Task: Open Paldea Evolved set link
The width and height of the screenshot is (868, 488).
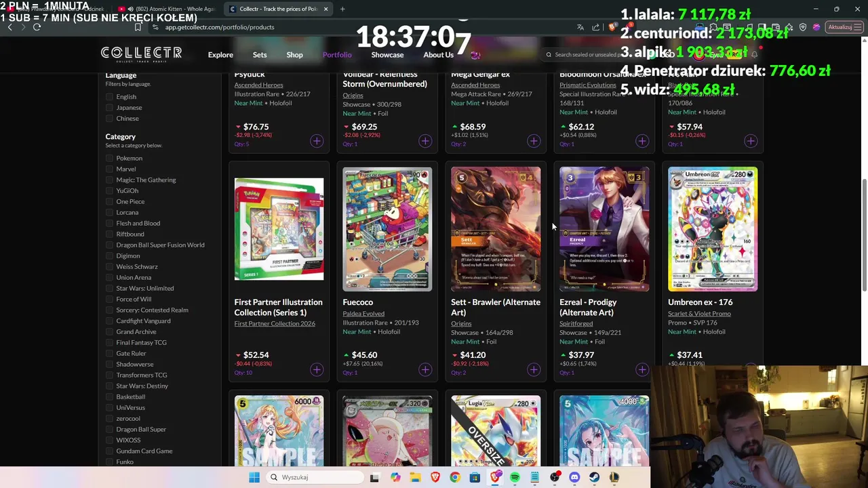Action: (363, 314)
